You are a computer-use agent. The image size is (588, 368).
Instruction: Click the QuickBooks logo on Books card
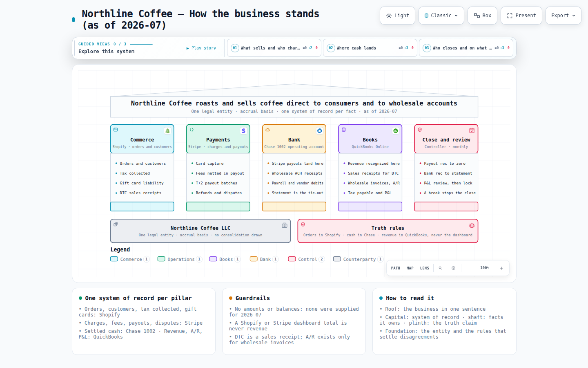[x=395, y=131]
